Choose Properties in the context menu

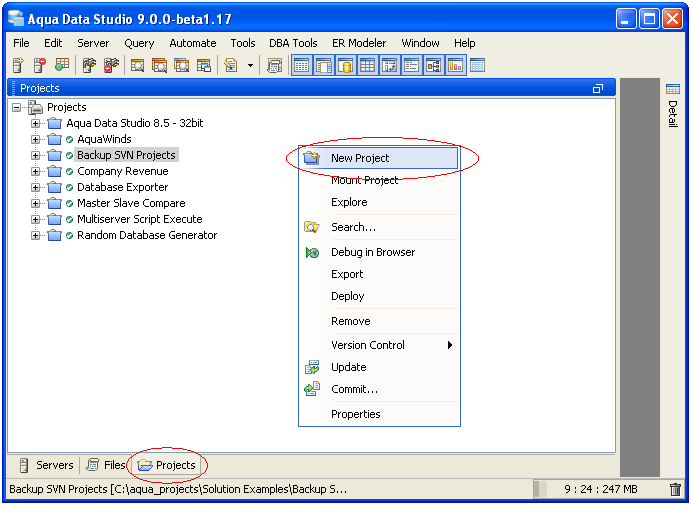tap(379, 415)
